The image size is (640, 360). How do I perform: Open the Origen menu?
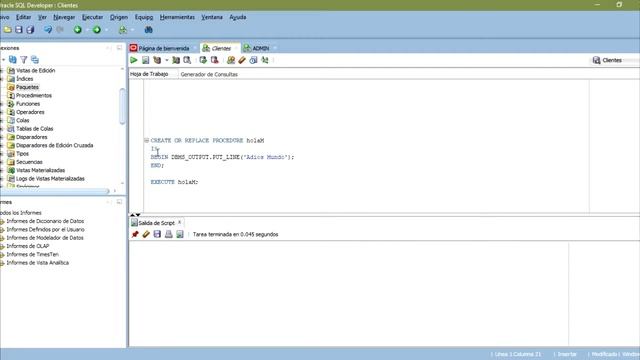coord(119,17)
